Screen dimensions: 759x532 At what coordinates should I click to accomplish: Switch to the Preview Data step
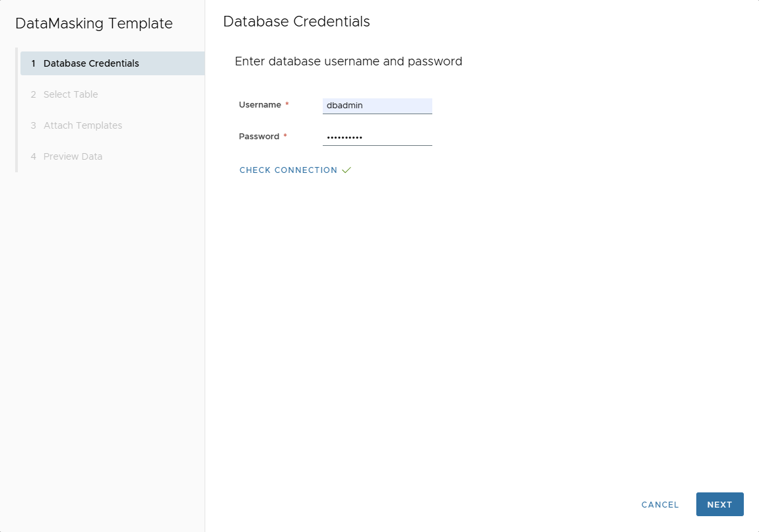click(73, 156)
